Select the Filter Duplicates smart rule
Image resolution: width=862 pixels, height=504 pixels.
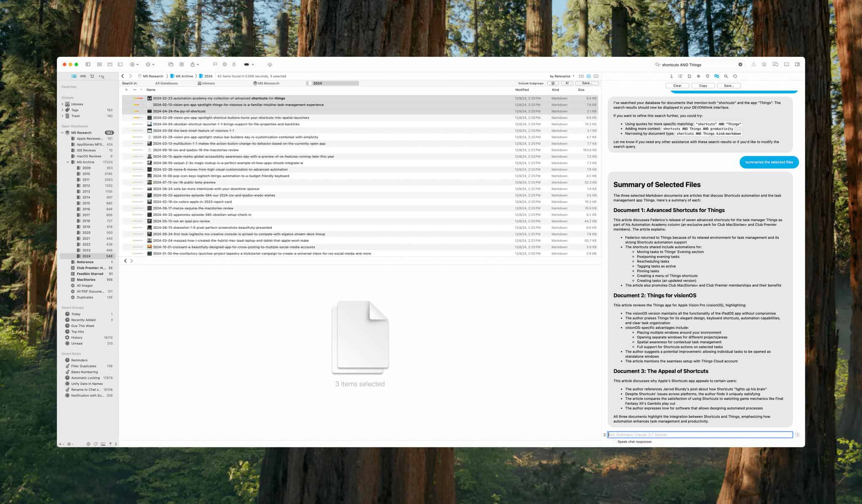(x=88, y=366)
